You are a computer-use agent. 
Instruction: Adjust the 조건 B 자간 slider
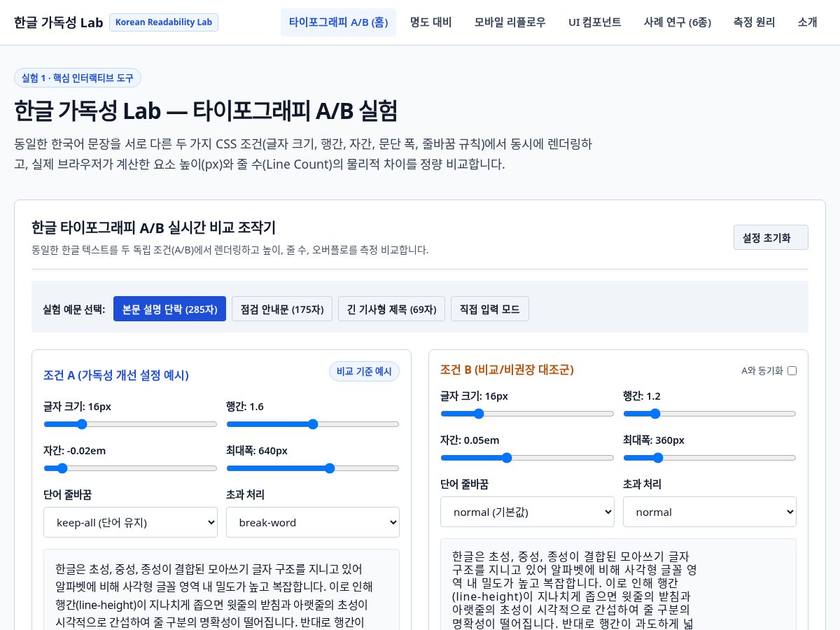pos(527,457)
